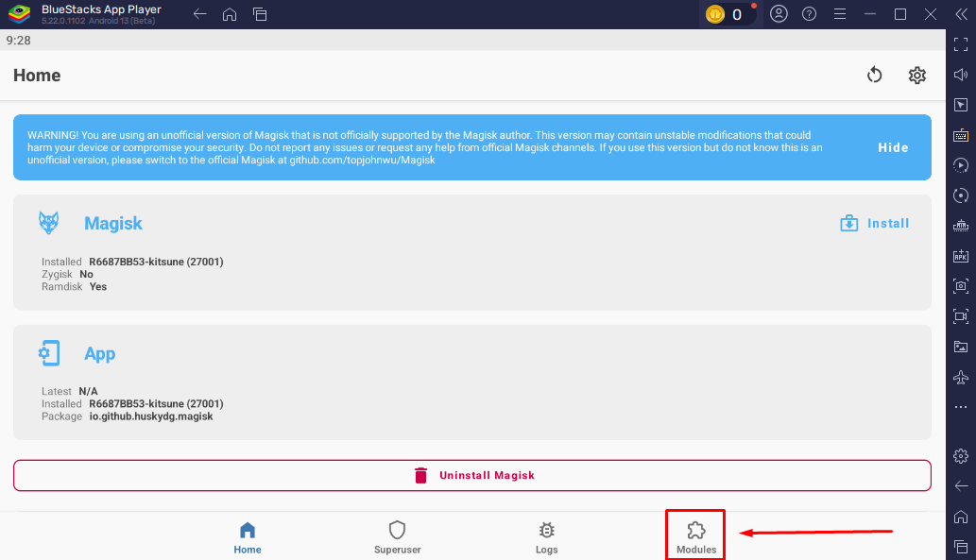
Task: Collapse the BlueStacks side toolbar chevron
Action: click(x=962, y=14)
